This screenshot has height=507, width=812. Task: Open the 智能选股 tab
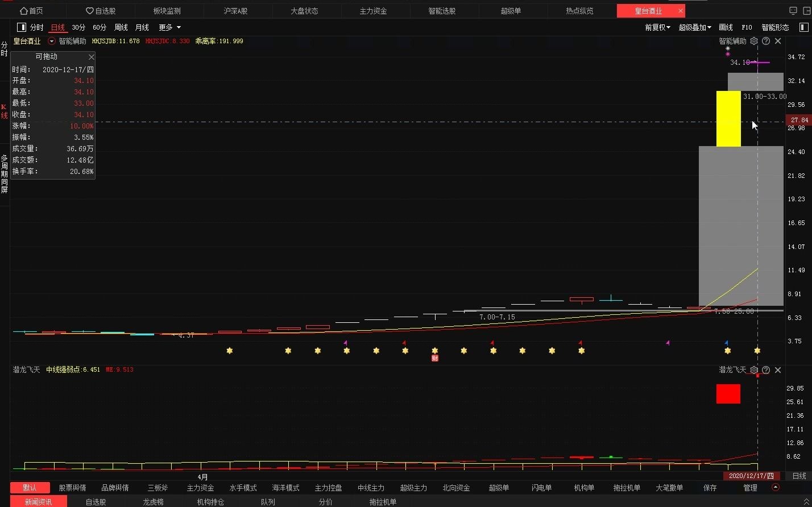442,11
